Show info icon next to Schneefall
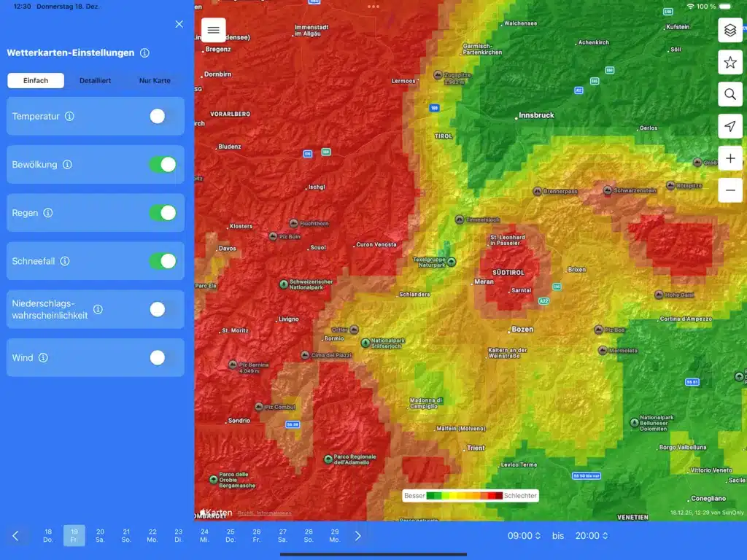The width and height of the screenshot is (747, 560). pos(65,261)
